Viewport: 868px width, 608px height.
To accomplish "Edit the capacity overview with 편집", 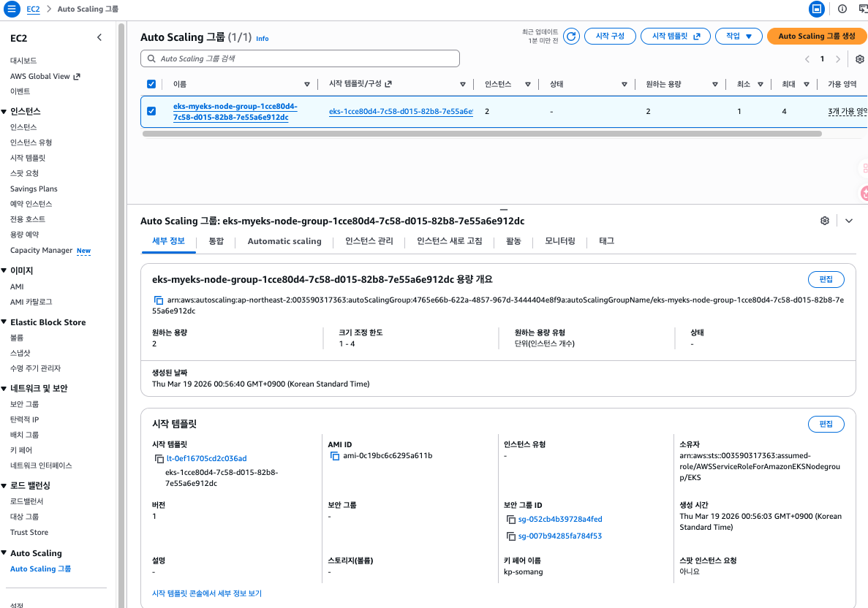I will (x=826, y=279).
